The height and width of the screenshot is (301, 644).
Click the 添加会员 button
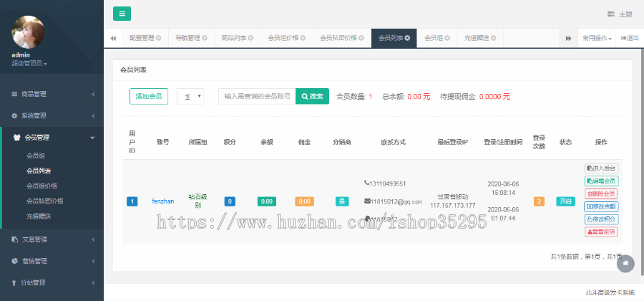point(149,96)
